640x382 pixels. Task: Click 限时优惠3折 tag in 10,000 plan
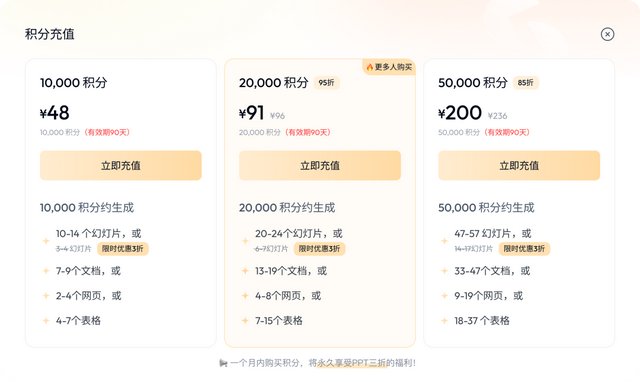[122, 249]
